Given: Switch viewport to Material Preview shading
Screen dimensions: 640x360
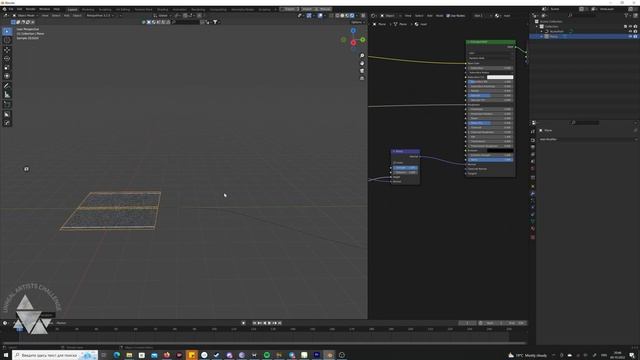Looking at the screenshot, I should 347,16.
